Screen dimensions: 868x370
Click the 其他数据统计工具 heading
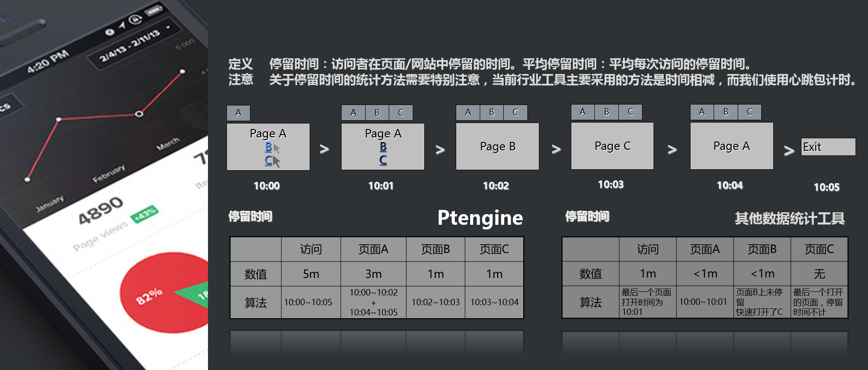790,218
